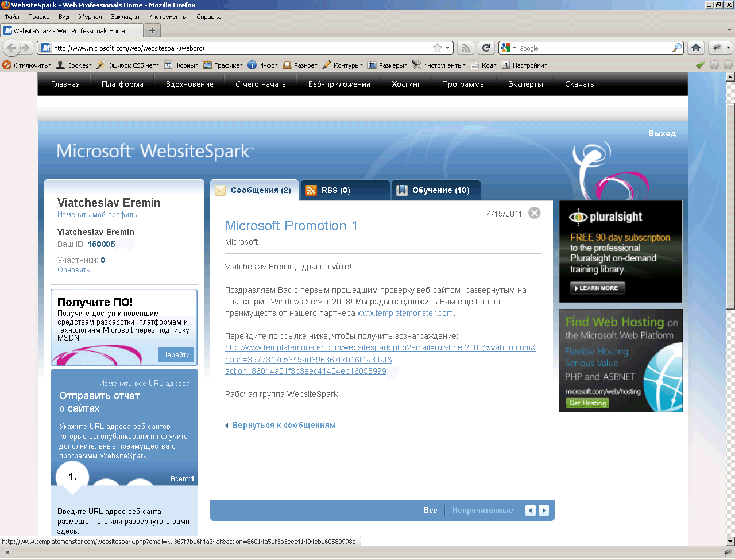Open the Формы dropdown
This screenshot has width=735, height=560.
coord(181,65)
